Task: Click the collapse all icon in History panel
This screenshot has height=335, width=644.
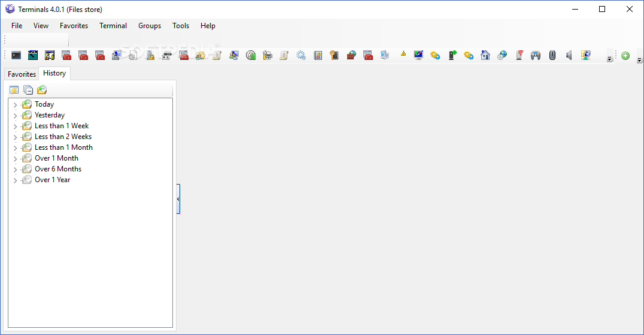Action: (28, 90)
